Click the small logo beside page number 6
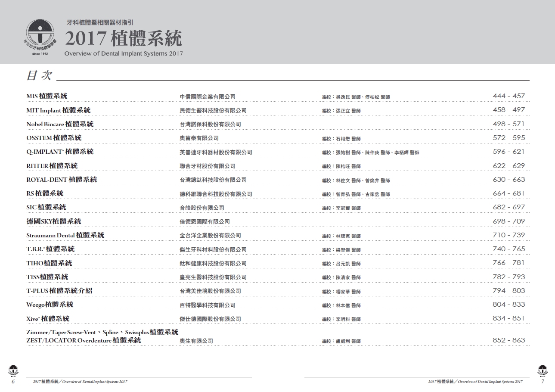 tap(13, 370)
